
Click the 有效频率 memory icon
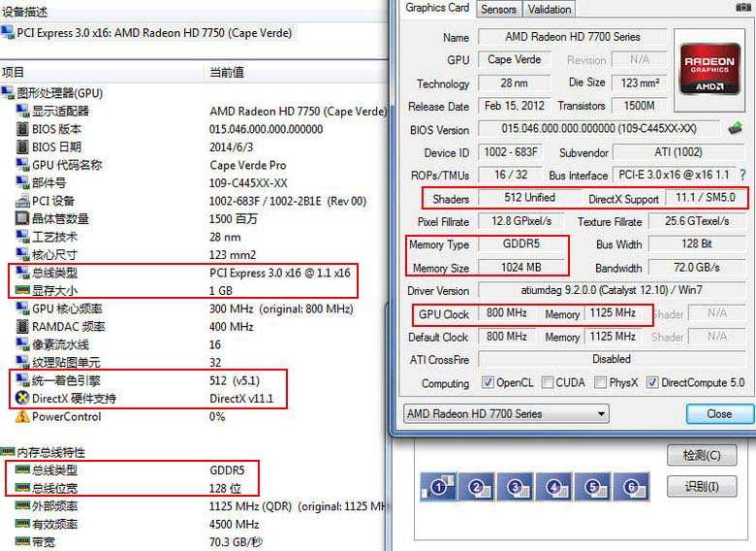22,524
